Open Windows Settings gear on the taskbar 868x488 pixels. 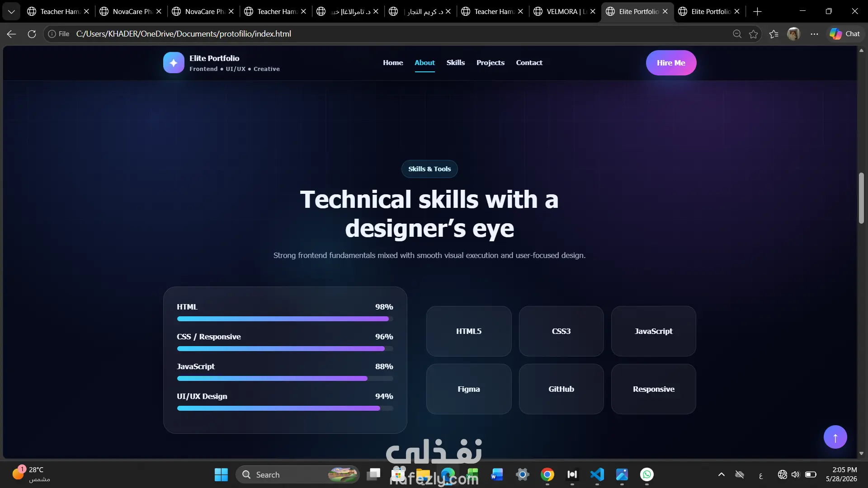click(522, 474)
